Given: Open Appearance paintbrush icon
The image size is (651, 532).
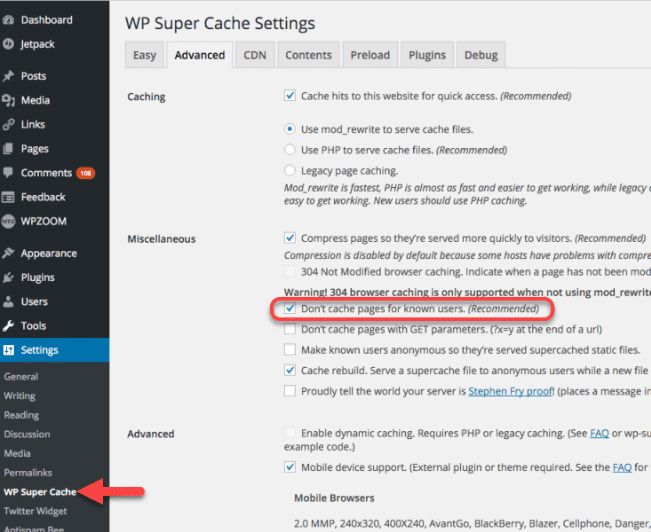Looking at the screenshot, I should click(x=9, y=253).
